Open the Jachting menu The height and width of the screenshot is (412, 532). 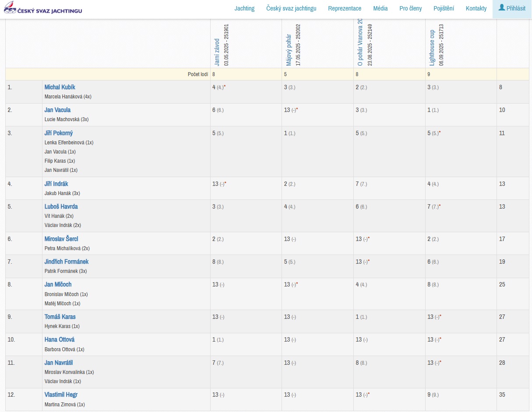pos(244,8)
